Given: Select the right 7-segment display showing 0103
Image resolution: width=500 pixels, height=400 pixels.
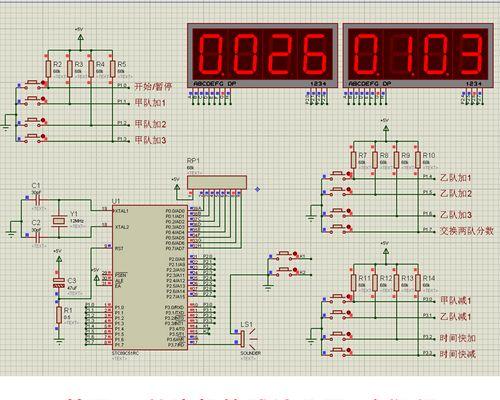Looking at the screenshot, I should pyautogui.click(x=418, y=56).
